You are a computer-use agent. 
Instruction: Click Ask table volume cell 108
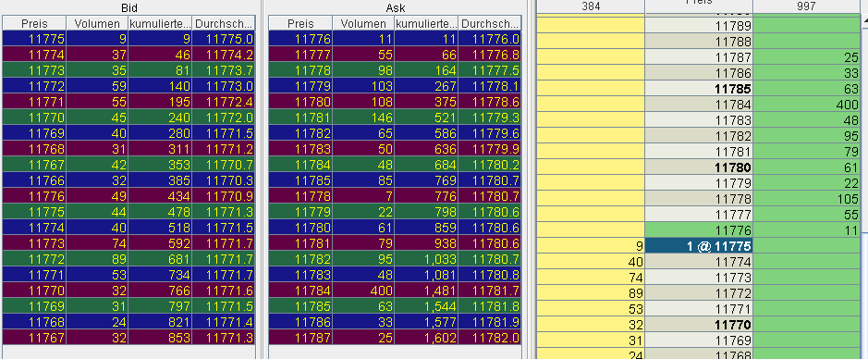[x=363, y=102]
